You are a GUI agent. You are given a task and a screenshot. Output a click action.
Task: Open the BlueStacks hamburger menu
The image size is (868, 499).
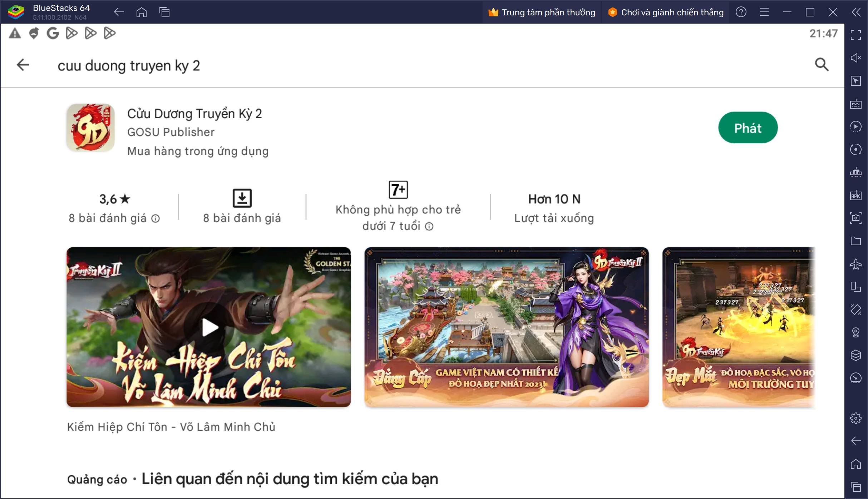tap(764, 12)
